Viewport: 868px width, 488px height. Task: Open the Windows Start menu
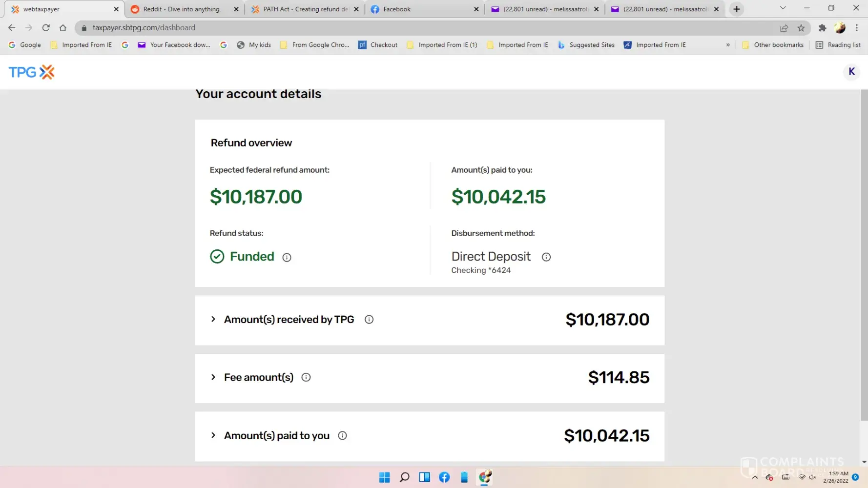384,477
